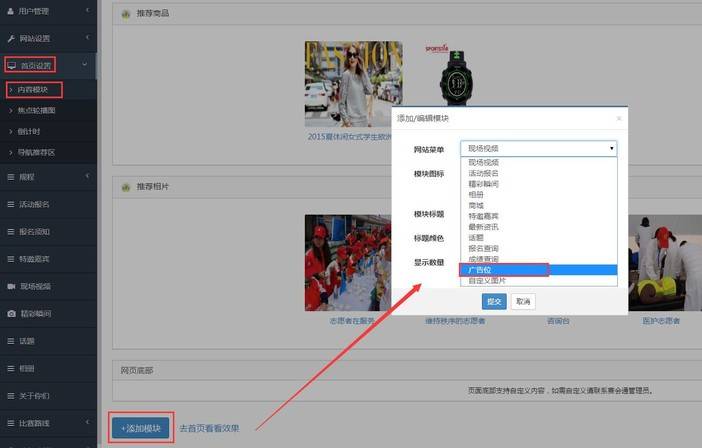This screenshot has height=448, width=702.
Task: Click the list icon beside 特邀嘉宾
Action: 11,259
